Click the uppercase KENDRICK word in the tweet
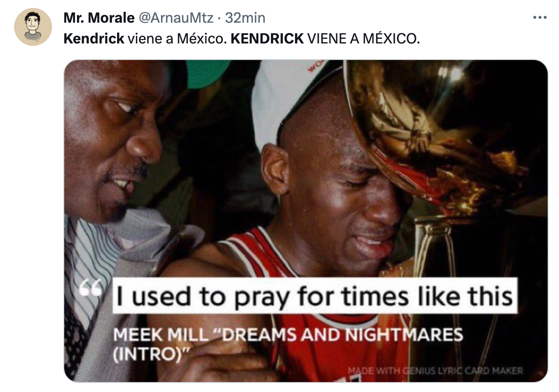 point(267,39)
